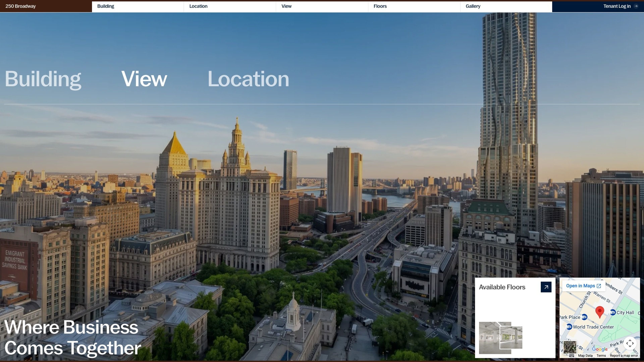The image size is (644, 362).
Task: Open Floors in top navigation
Action: (x=380, y=6)
